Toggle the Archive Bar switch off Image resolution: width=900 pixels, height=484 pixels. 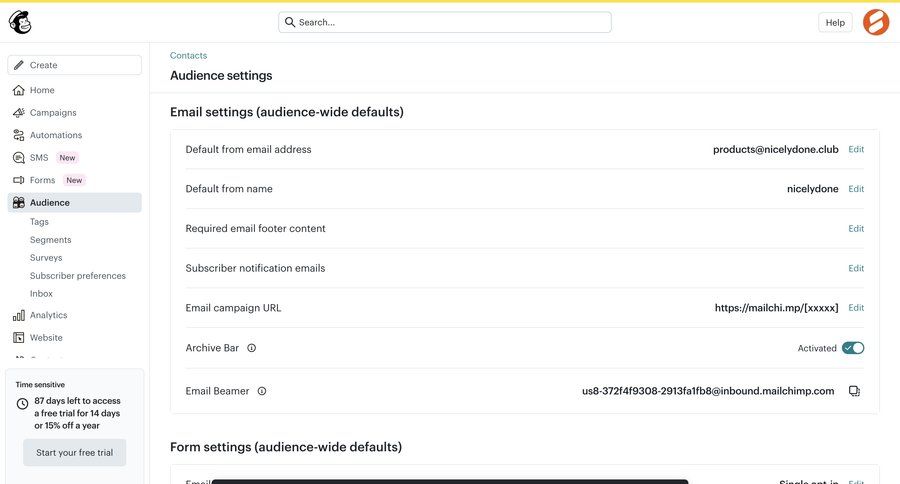(x=853, y=348)
